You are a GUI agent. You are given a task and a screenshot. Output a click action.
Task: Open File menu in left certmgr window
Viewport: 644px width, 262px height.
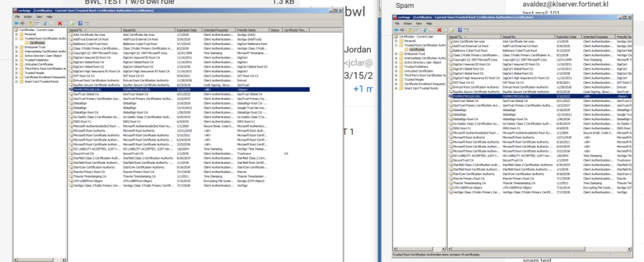click(17, 17)
